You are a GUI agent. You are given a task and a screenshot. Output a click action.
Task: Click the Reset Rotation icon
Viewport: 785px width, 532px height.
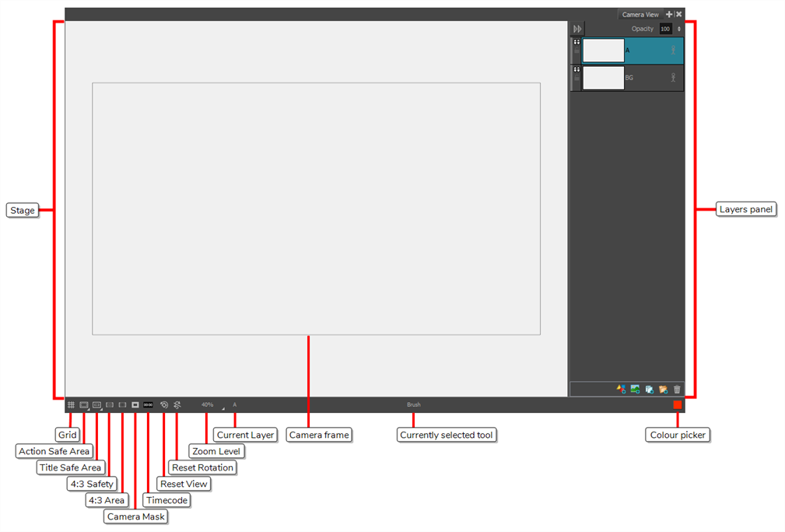pyautogui.click(x=164, y=404)
